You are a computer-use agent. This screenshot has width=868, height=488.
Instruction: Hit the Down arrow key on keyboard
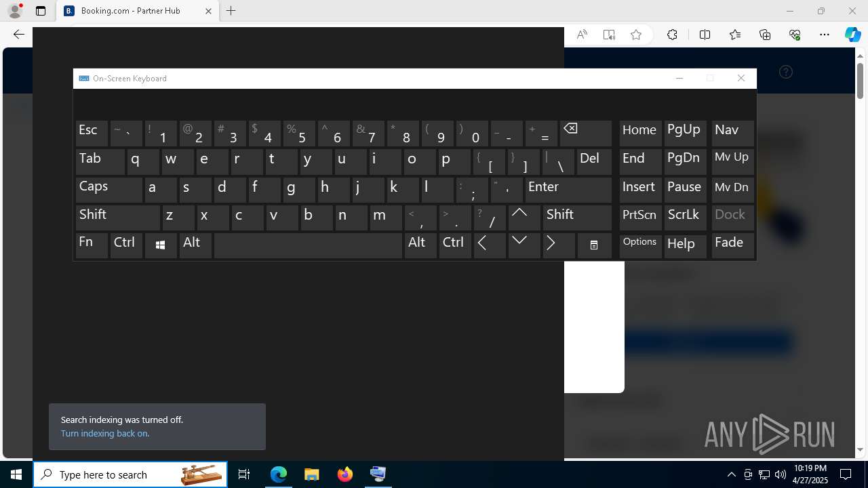click(x=524, y=245)
